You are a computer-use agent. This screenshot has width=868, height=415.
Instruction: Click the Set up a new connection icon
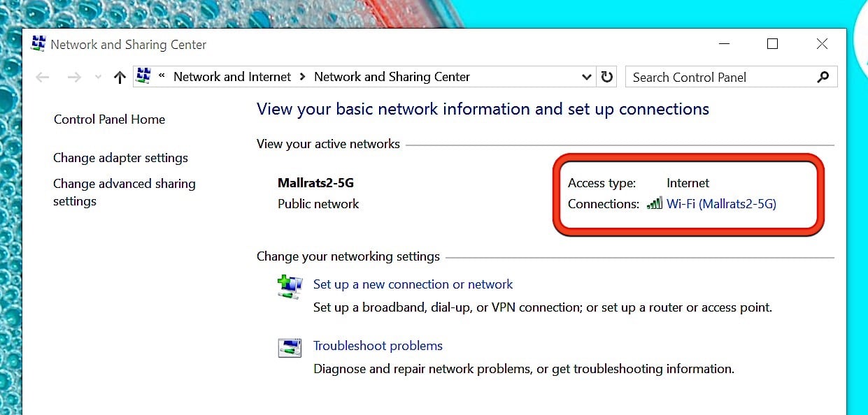[290, 286]
